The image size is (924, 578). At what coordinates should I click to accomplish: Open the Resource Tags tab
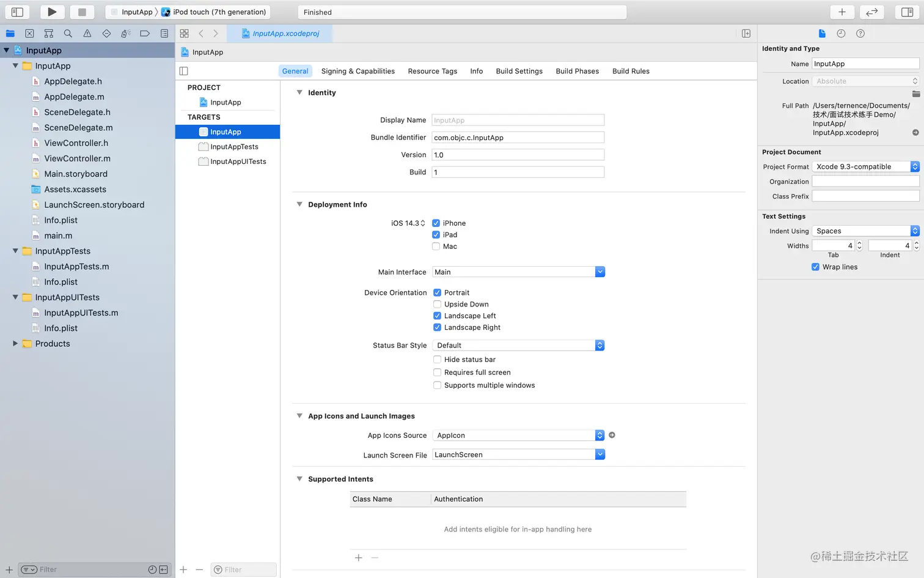tap(433, 71)
